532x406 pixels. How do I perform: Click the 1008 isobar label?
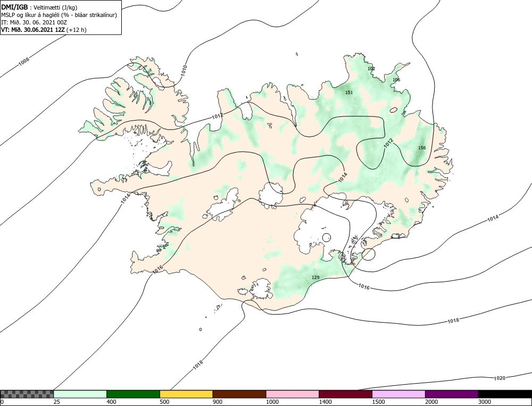point(24,61)
